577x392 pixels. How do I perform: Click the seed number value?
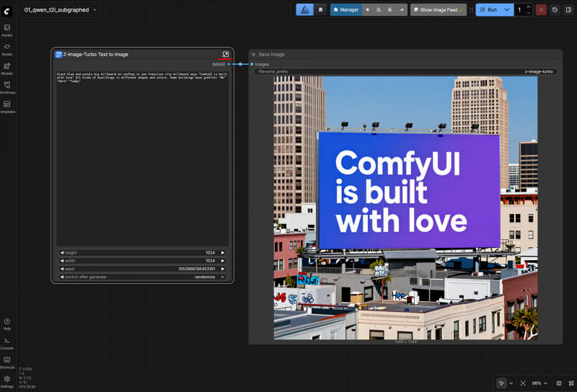[x=196, y=269]
